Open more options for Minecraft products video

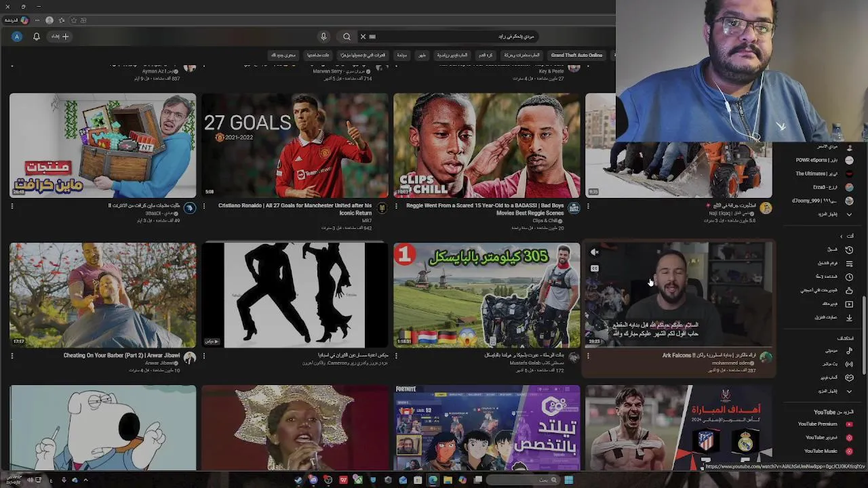pos(12,206)
